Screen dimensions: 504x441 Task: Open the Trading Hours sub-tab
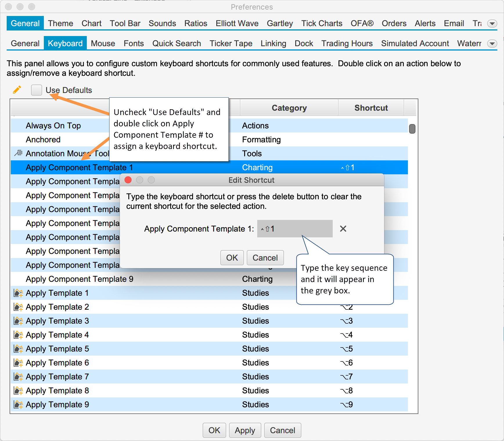[x=347, y=44]
